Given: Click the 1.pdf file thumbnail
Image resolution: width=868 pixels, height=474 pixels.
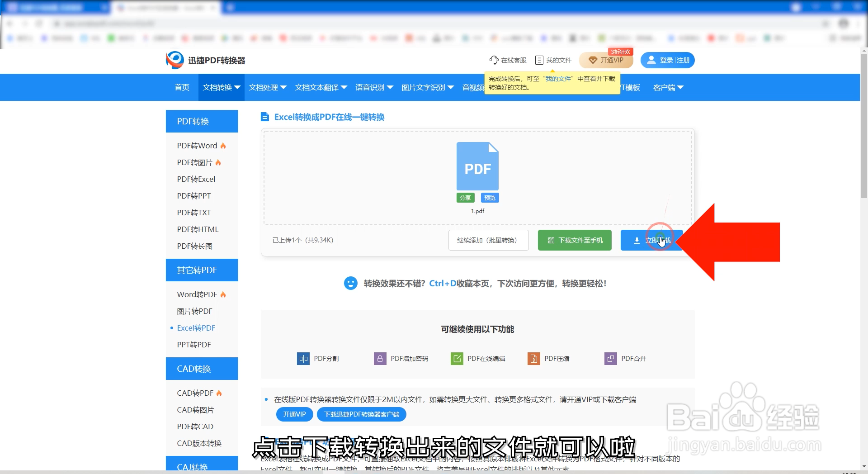Looking at the screenshot, I should 477,166.
